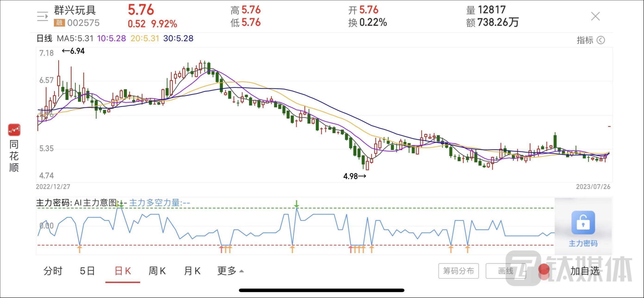
Task: Select the 月K monthly tab
Action: (192, 271)
